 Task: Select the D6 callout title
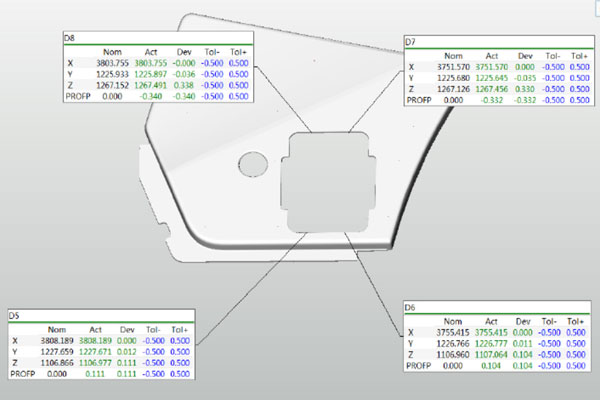(x=410, y=306)
